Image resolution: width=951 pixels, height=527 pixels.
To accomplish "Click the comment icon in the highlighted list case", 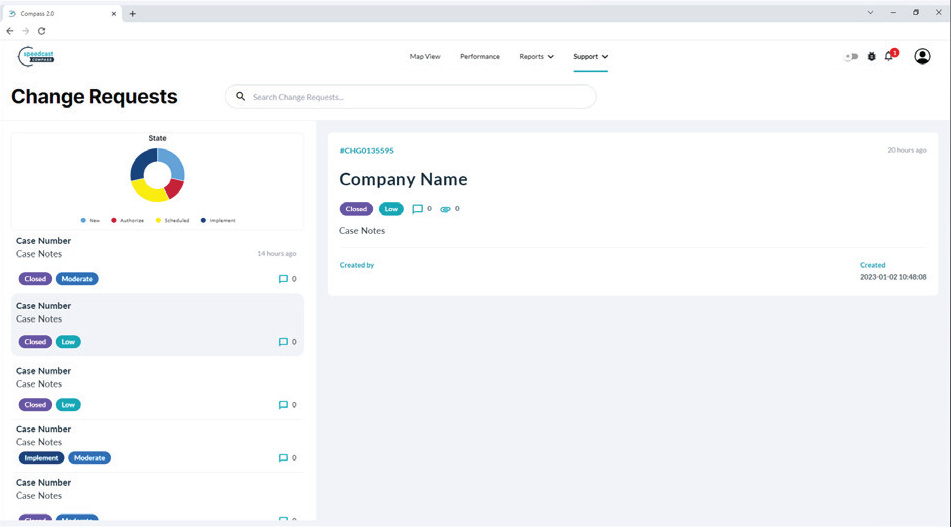I will [x=283, y=342].
